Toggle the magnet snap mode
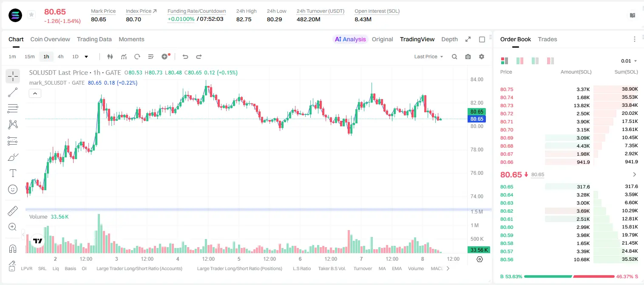This screenshot has height=285, width=644. [13, 248]
